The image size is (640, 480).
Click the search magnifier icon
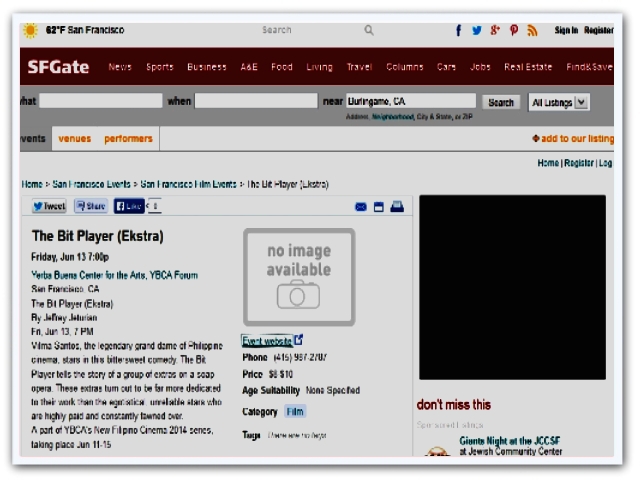(x=369, y=30)
